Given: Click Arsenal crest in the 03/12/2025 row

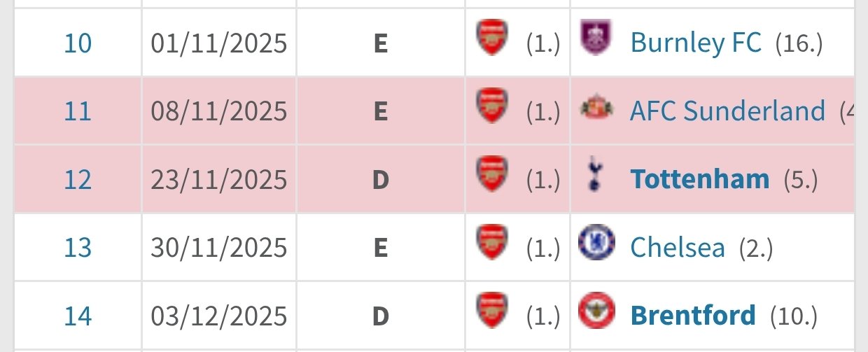Looking at the screenshot, I should pos(492,311).
